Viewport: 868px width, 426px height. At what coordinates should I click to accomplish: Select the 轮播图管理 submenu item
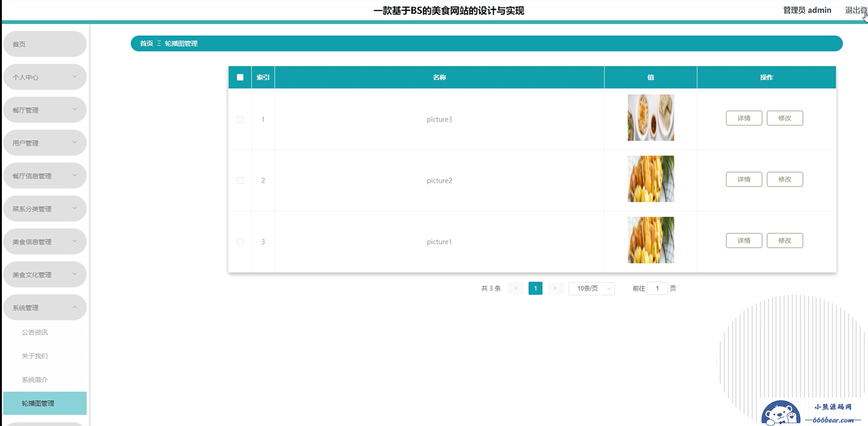pos(45,403)
